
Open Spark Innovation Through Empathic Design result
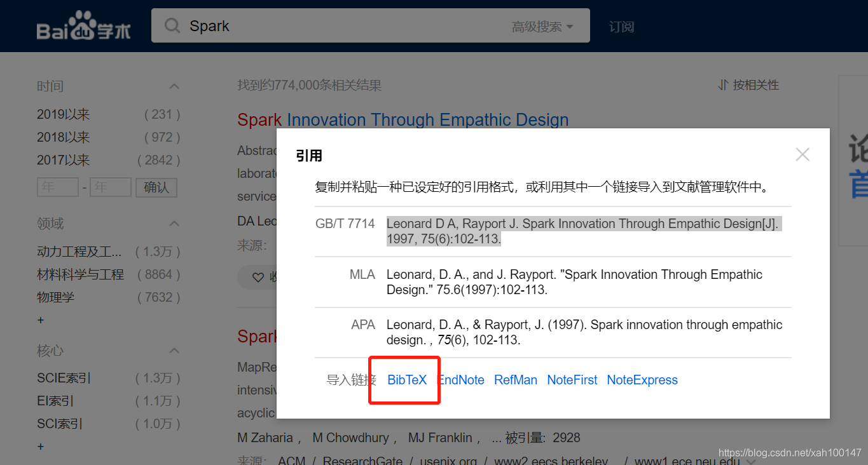click(403, 119)
